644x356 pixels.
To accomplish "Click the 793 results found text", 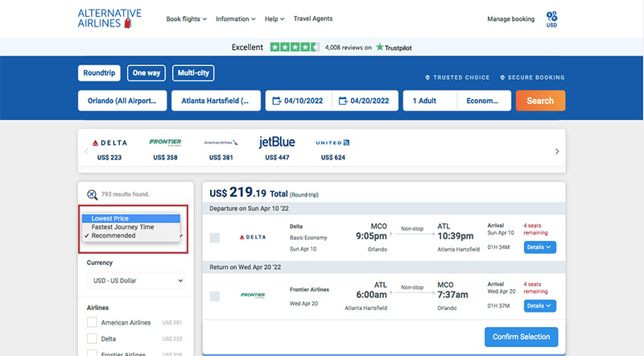I will tap(126, 194).
